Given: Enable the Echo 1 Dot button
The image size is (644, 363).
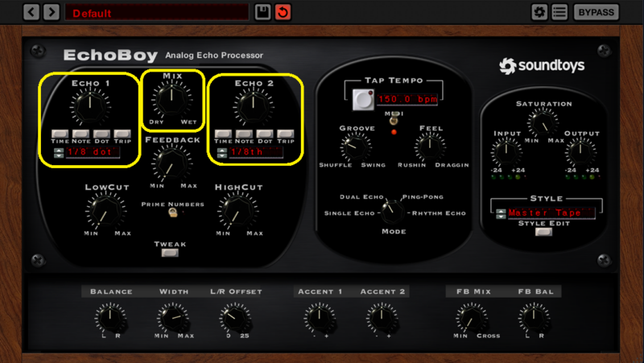Looking at the screenshot, I should (x=101, y=134).
